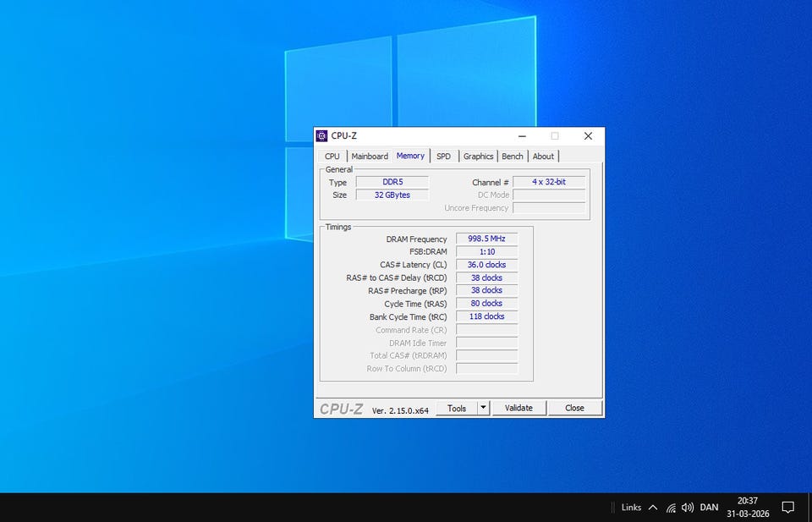Screen dimensions: 812x522
Task: Select the SPD tab
Action: 443,156
